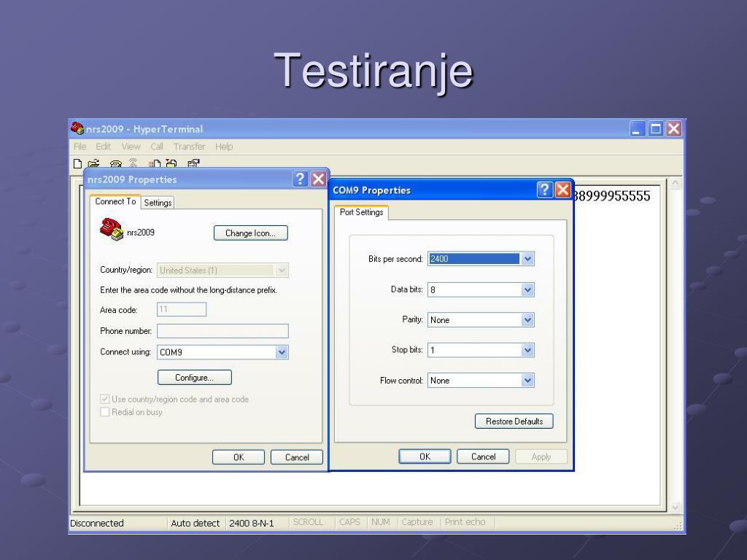Open the Transfer menu

click(189, 147)
